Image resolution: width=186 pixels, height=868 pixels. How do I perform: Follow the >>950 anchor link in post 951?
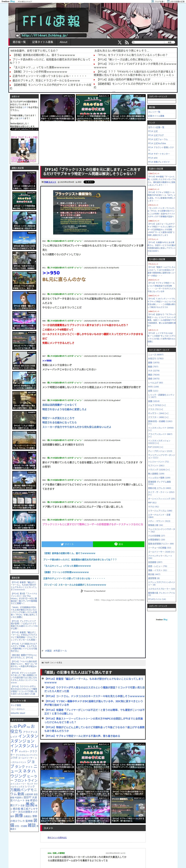[51, 273]
